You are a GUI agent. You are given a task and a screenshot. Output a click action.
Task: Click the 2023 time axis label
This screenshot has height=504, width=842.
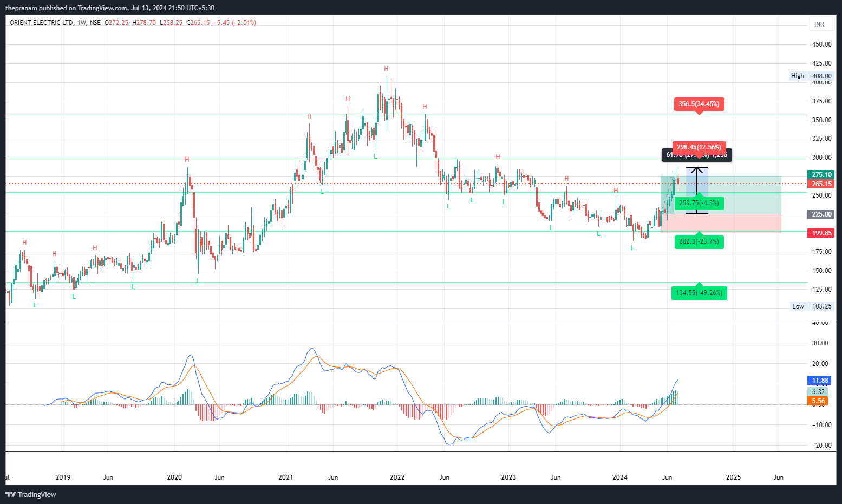(x=508, y=477)
